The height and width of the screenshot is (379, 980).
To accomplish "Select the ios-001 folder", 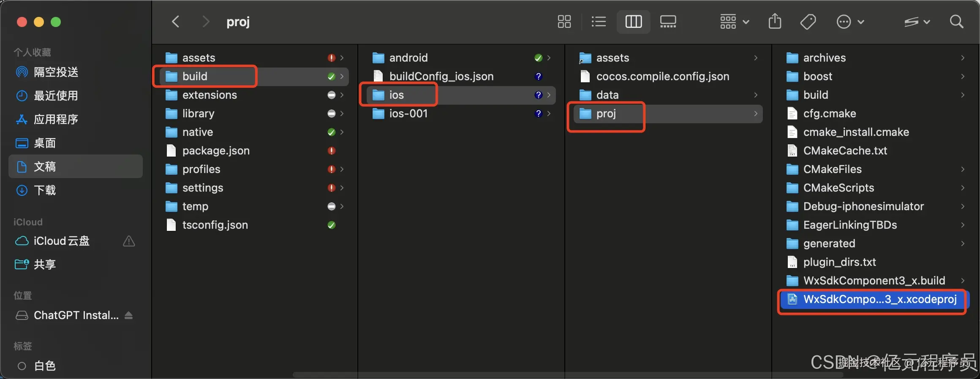I will tap(460, 114).
